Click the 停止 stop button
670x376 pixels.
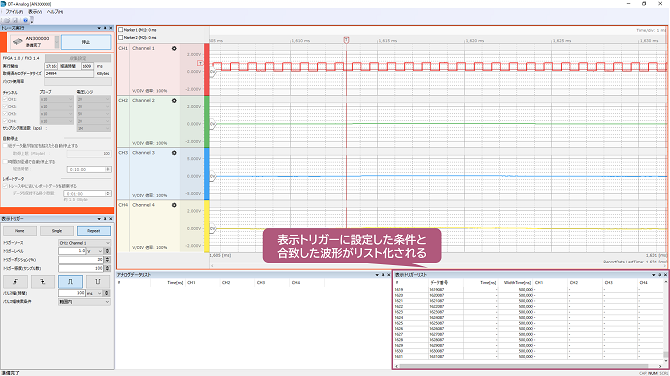(x=86, y=42)
